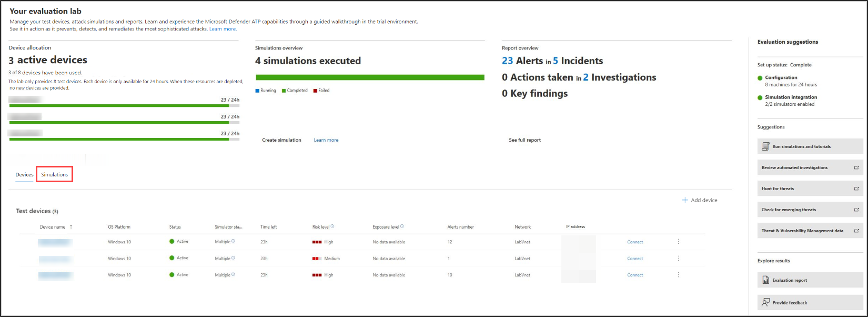Click the Time left column header
Screen dimensions: 868x317
tap(268, 227)
